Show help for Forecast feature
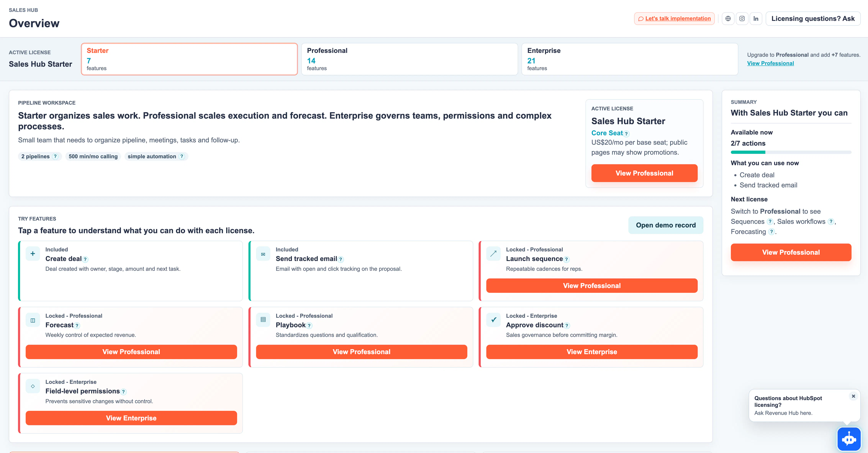 (77, 326)
